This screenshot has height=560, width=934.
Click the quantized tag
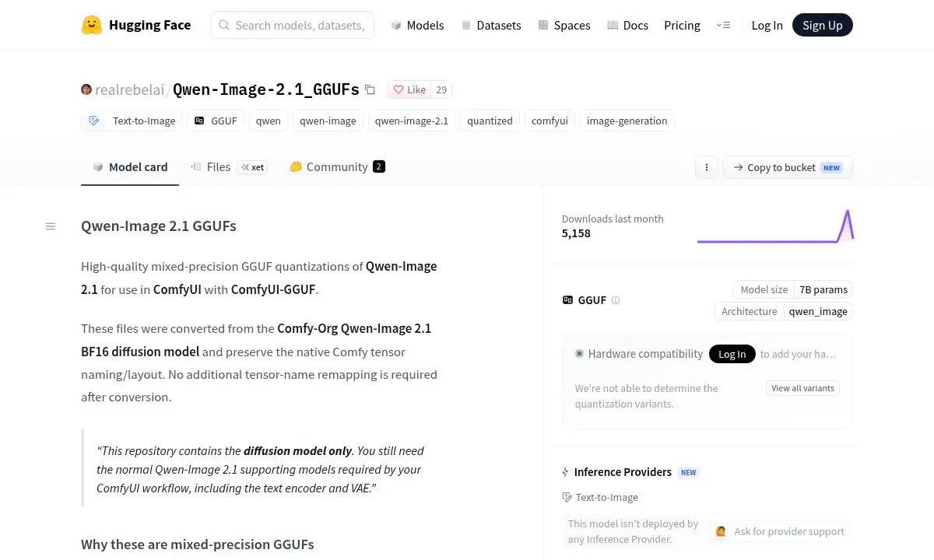(490, 121)
